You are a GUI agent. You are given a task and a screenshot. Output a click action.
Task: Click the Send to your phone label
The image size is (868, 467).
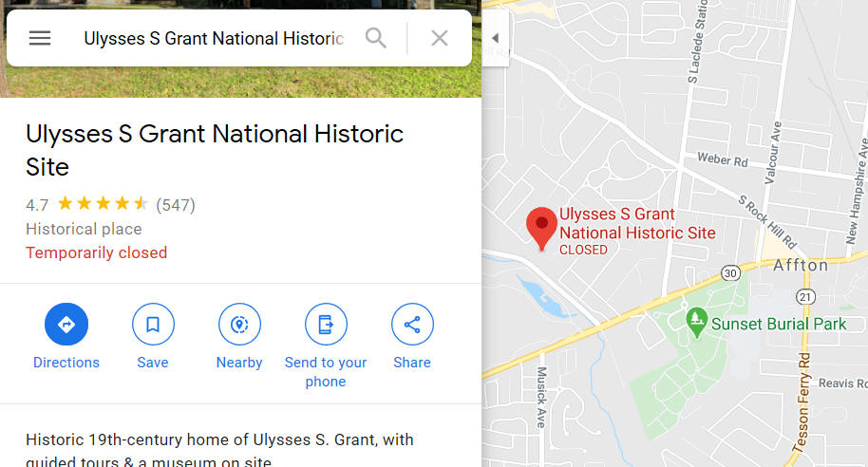326,372
